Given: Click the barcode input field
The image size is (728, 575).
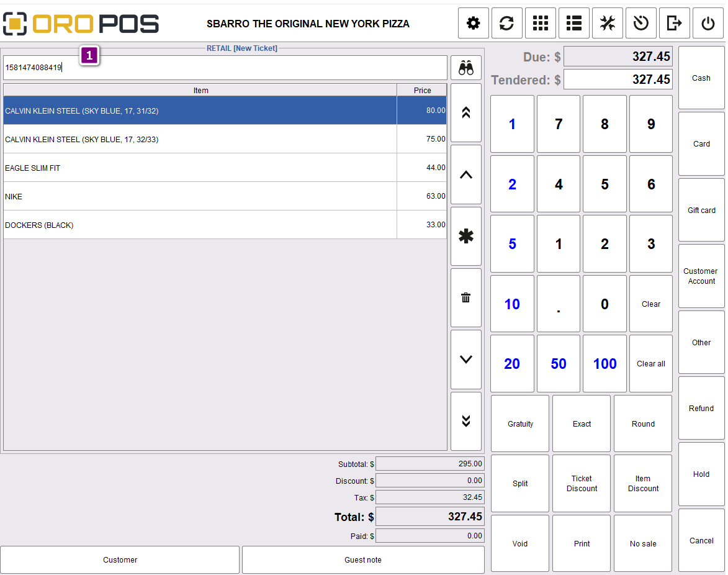Looking at the screenshot, I should 225,68.
